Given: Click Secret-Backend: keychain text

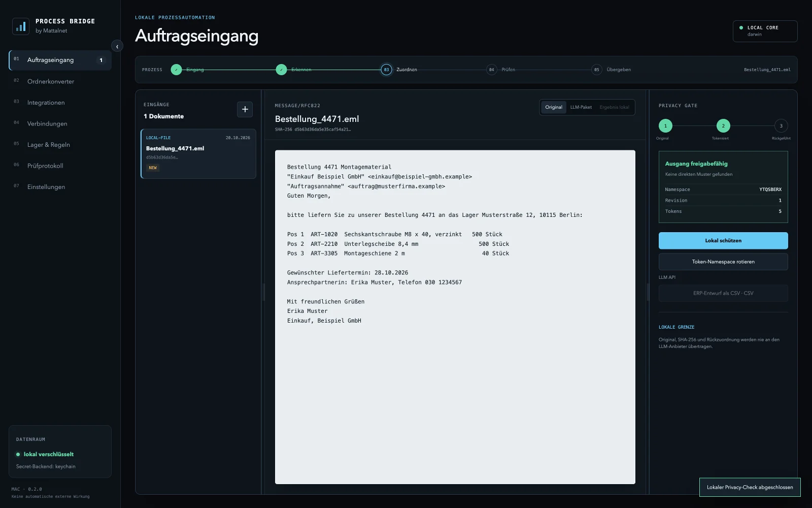Looking at the screenshot, I should click(x=46, y=466).
